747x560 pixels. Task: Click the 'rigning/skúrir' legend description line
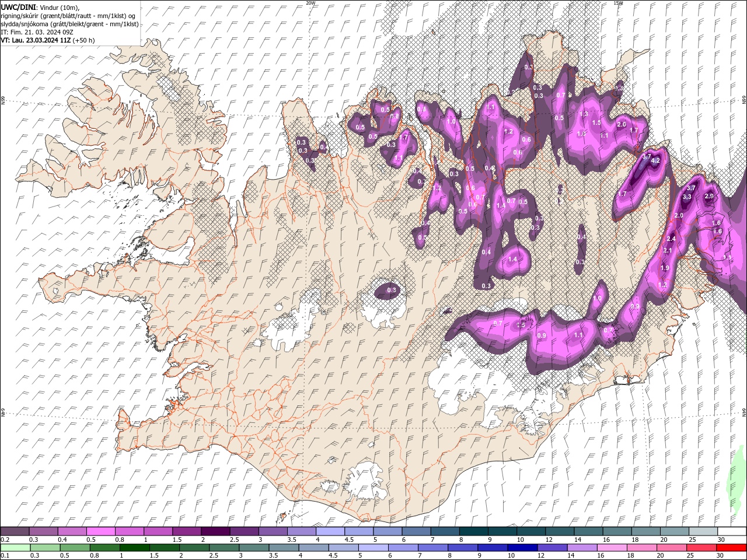pyautogui.click(x=68, y=15)
